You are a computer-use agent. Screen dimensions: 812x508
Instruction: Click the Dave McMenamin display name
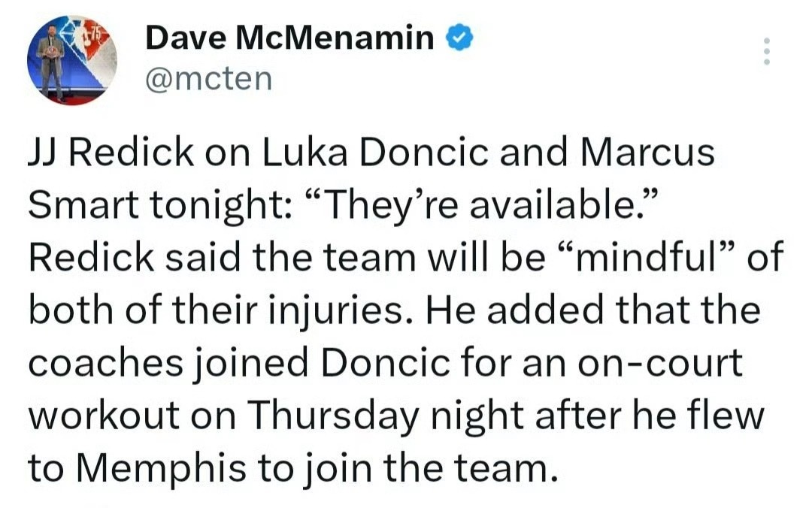click(x=290, y=38)
